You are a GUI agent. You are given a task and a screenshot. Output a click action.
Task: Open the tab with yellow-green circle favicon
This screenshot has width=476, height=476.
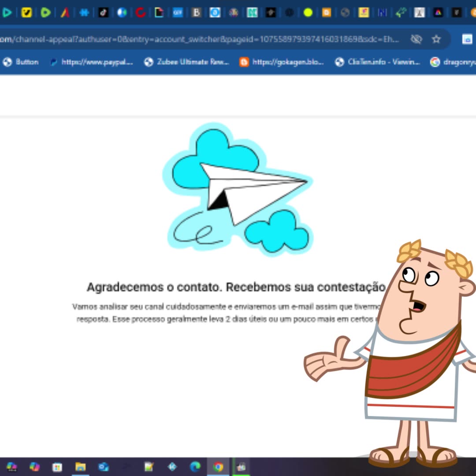click(308, 12)
